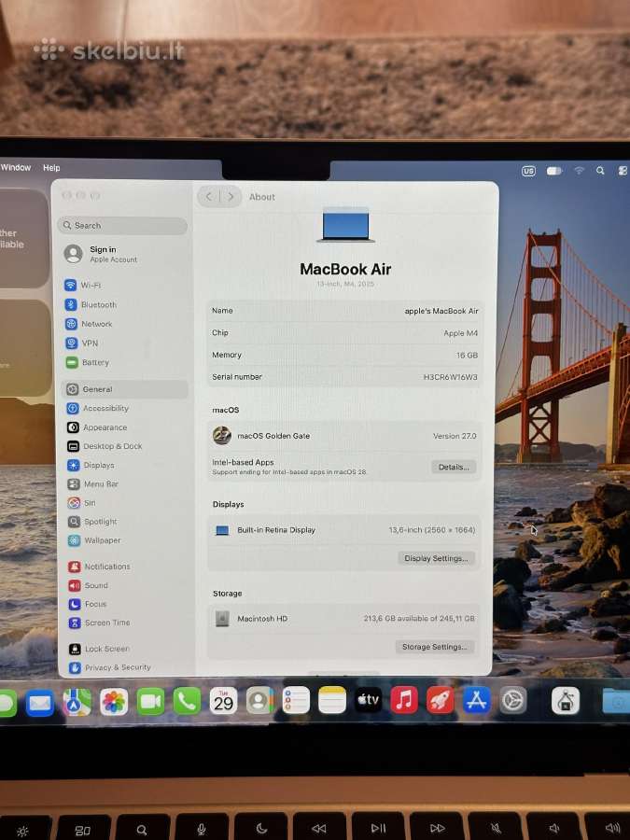Open Contacts from the Dock
The height and width of the screenshot is (840, 630).
259,700
